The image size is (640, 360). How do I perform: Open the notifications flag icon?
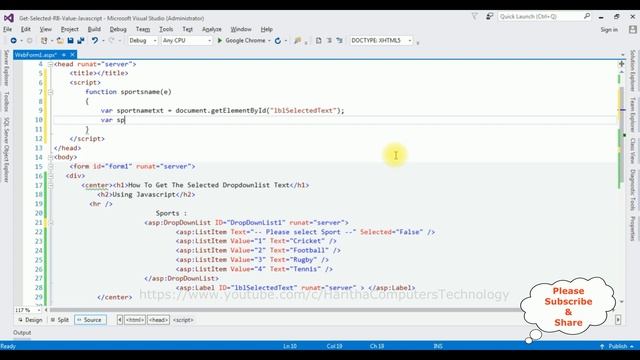[x=474, y=16]
